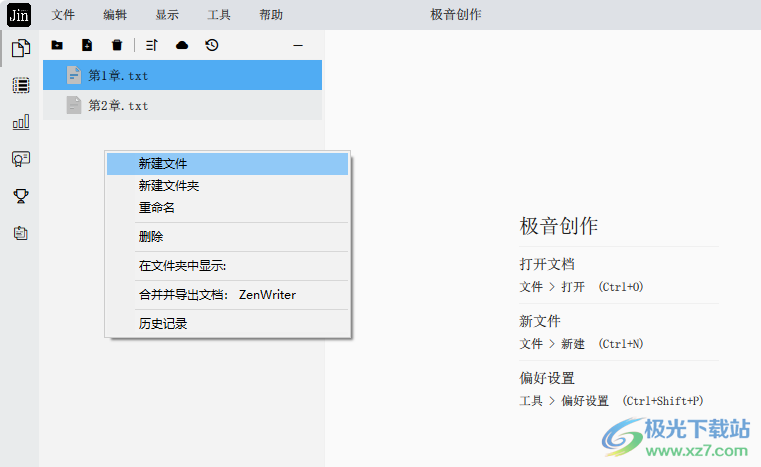Open the 显示 menu
Screen dimensions: 761x467
coord(167,15)
